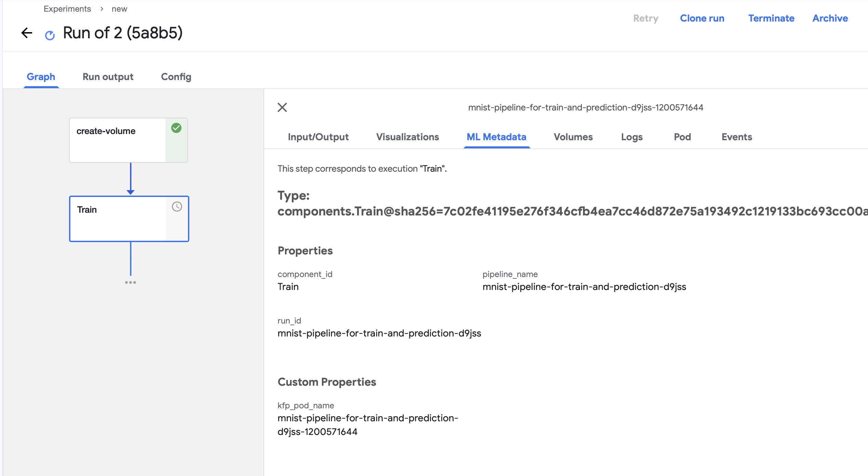Click the kfp_pod_name label
The width and height of the screenshot is (868, 476).
click(306, 406)
